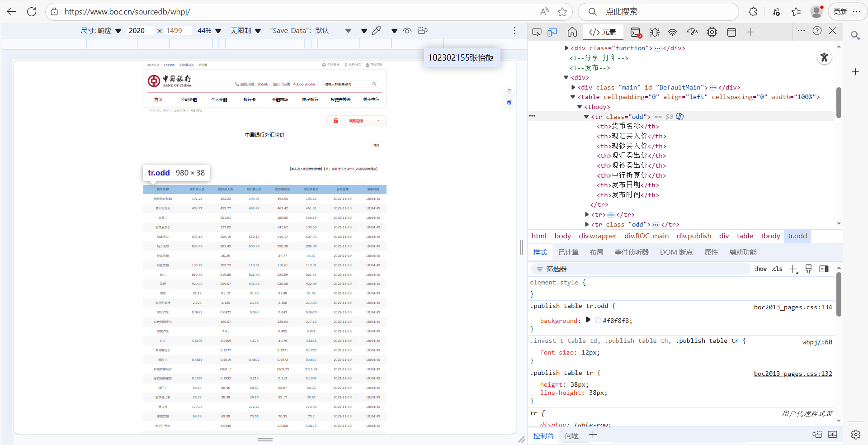Open the 44% zoom dropdown
868x445 pixels.
209,31
